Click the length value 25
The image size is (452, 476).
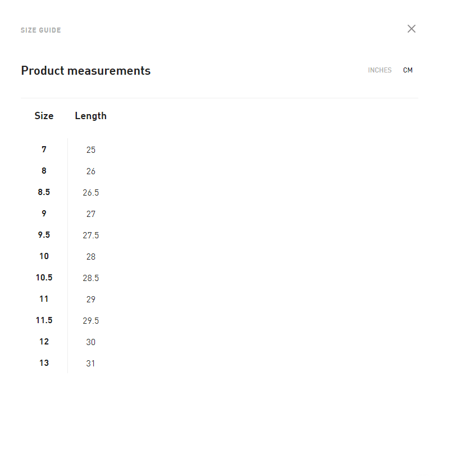(90, 150)
